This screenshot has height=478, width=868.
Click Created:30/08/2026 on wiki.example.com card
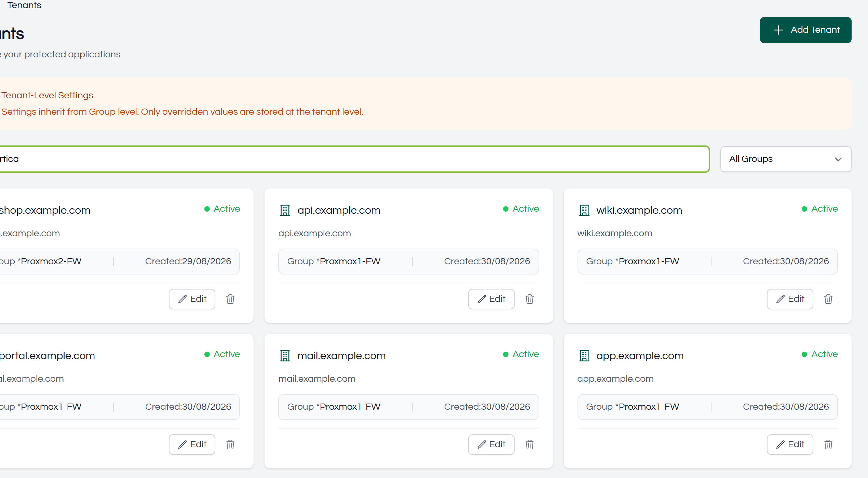786,262
